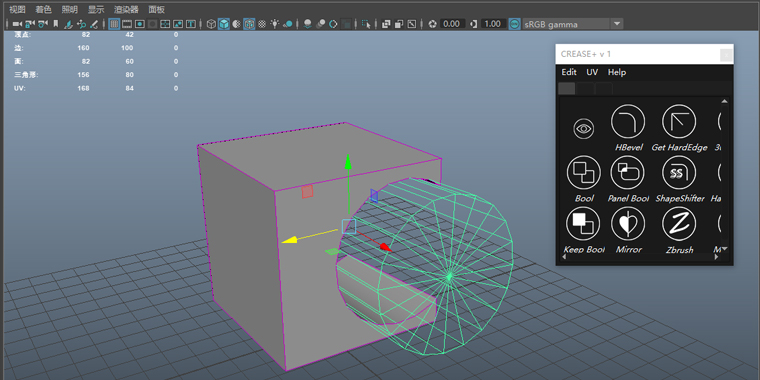This screenshot has width=760, height=380.
Task: Select the Grease Pencil tool icon
Action: point(94,24)
